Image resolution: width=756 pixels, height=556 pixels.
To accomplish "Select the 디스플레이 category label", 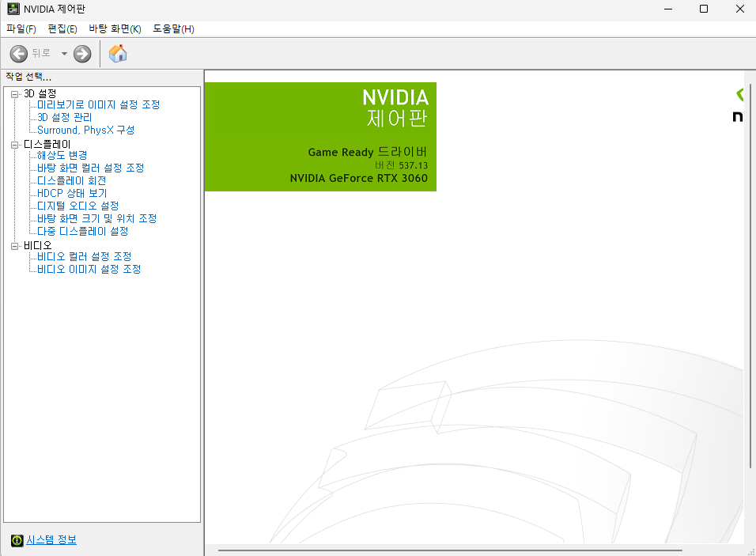I will 47,144.
